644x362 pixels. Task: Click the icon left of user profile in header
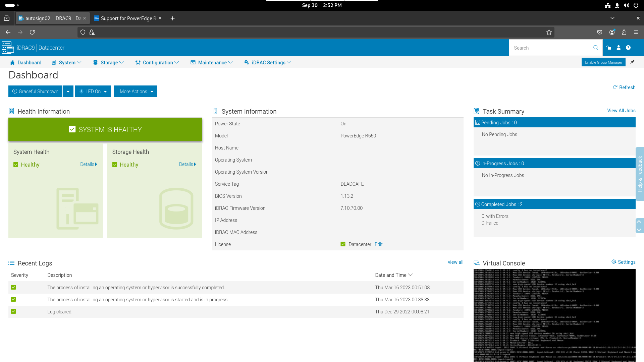pyautogui.click(x=609, y=48)
